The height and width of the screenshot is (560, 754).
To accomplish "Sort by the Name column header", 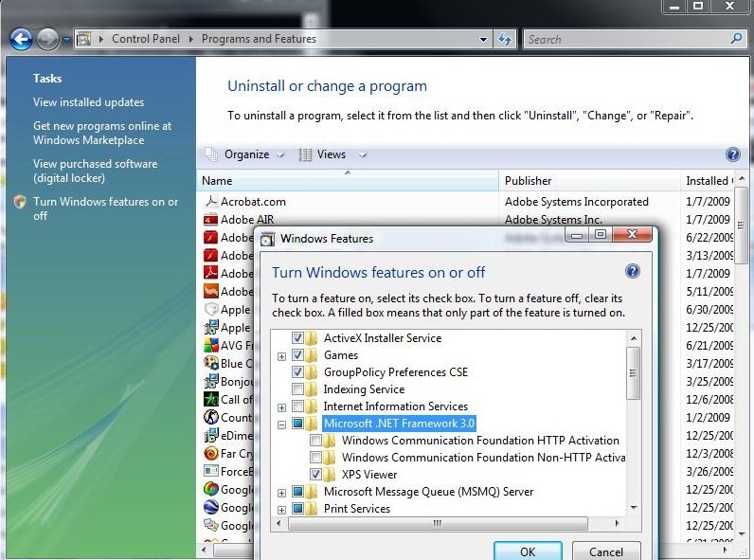I will pos(348,181).
